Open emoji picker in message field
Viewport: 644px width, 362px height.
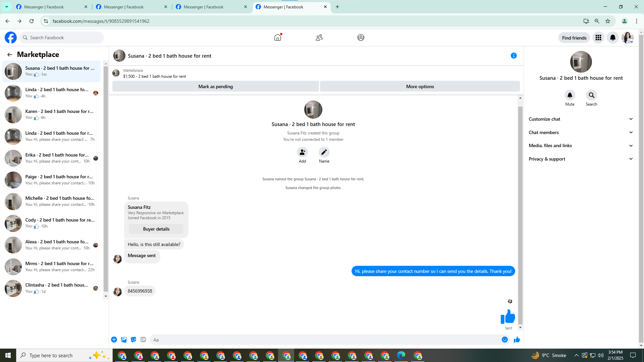(x=504, y=340)
